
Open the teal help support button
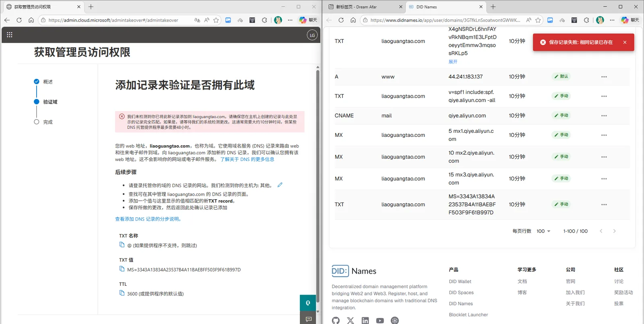click(x=308, y=303)
